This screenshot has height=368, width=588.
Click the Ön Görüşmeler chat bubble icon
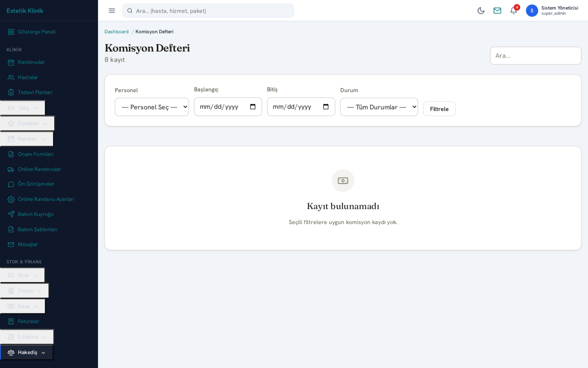coord(11,184)
